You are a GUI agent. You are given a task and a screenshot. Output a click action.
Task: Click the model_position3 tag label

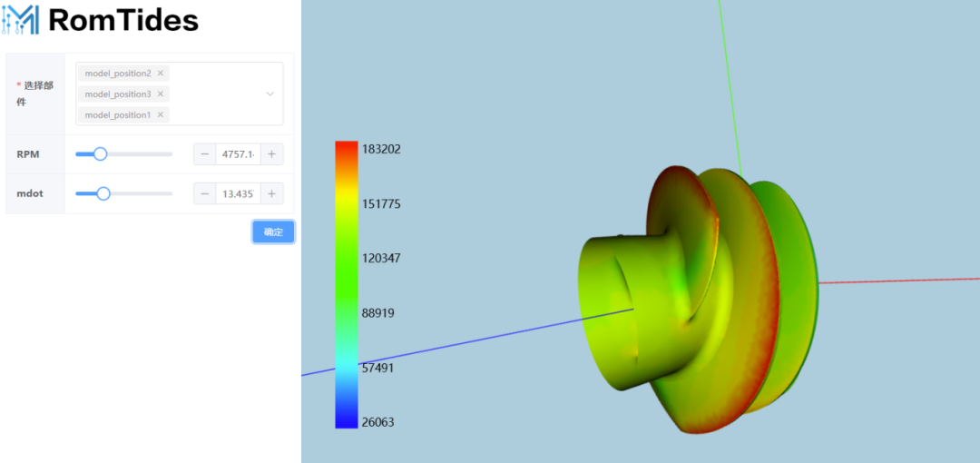pyautogui.click(x=118, y=94)
